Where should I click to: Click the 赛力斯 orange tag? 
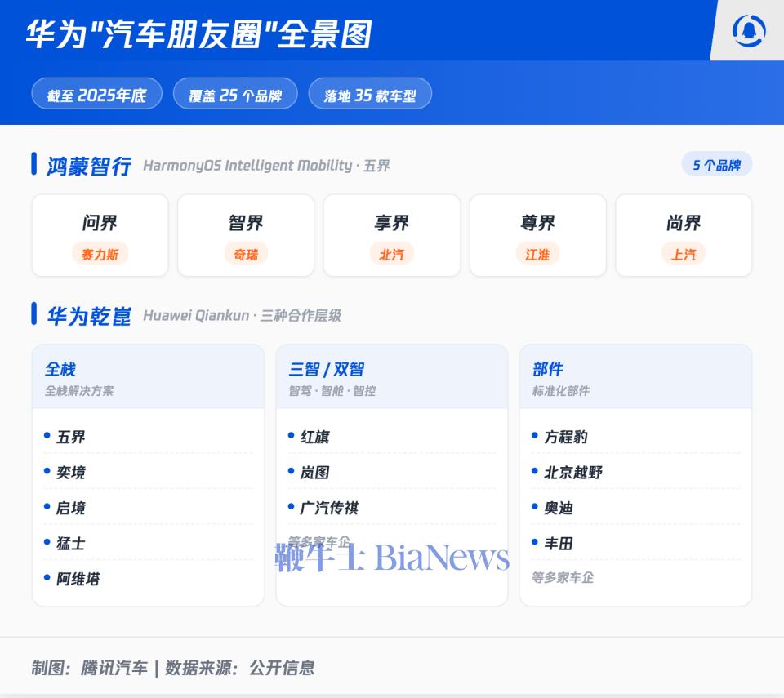pyautogui.click(x=100, y=254)
